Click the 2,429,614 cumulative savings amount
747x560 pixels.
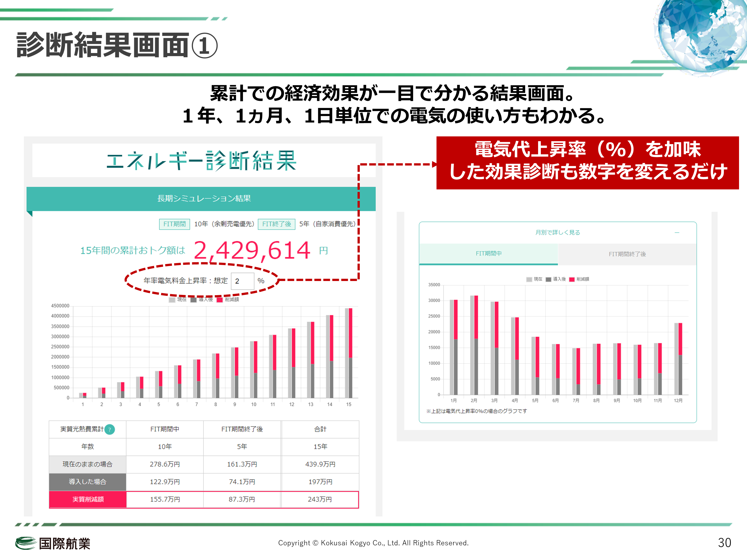point(252,250)
